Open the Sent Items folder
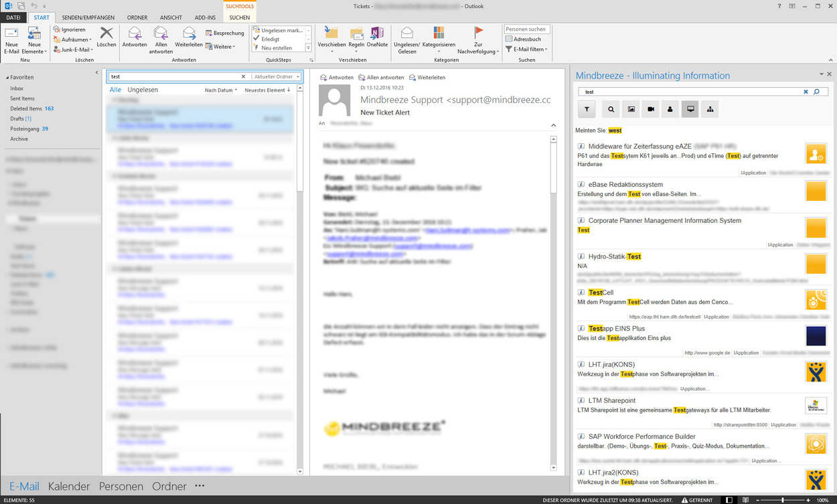The height and width of the screenshot is (504, 837). pyautogui.click(x=22, y=98)
